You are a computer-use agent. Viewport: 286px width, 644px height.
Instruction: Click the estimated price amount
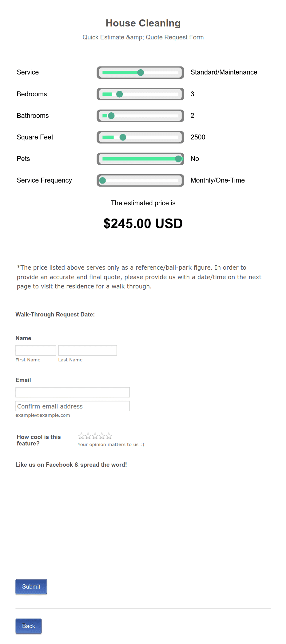(x=143, y=223)
